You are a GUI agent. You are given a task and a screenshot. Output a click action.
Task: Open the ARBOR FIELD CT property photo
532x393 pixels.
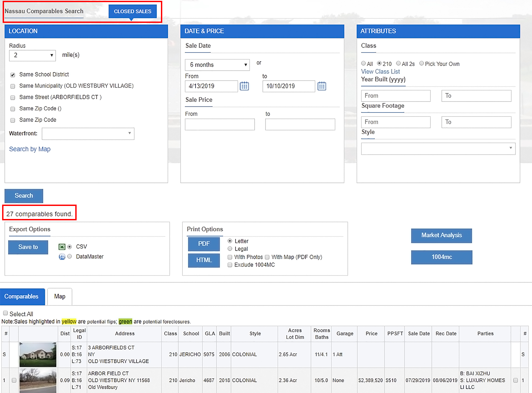coord(38,380)
